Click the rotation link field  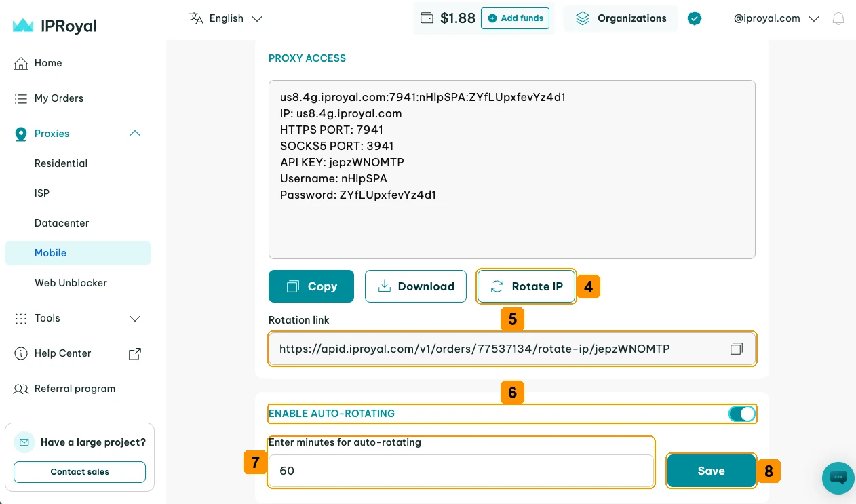coord(512,349)
